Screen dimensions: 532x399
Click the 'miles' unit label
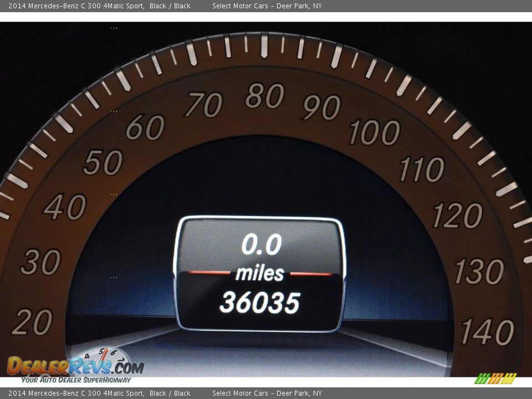[x=260, y=273]
